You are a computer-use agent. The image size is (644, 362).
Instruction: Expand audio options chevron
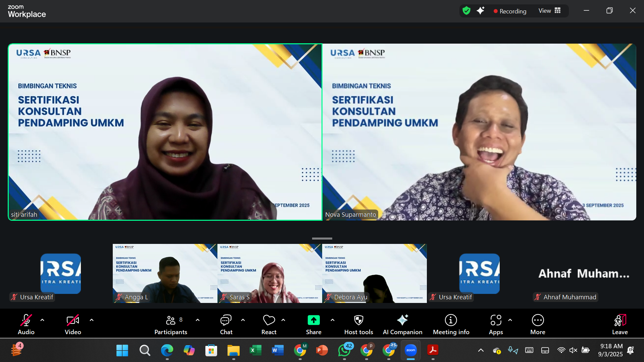(x=42, y=320)
